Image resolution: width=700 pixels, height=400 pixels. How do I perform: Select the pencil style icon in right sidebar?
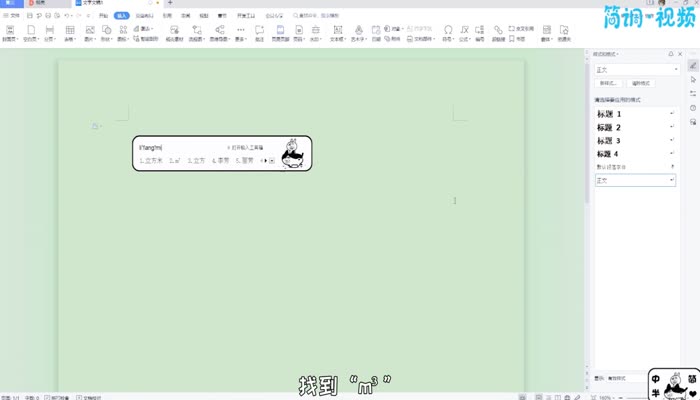point(693,64)
